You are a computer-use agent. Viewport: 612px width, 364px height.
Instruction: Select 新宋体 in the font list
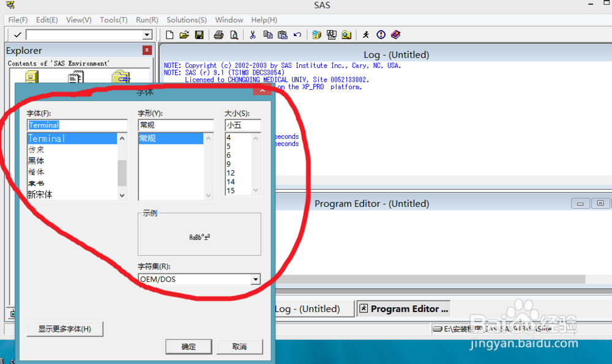(72, 195)
